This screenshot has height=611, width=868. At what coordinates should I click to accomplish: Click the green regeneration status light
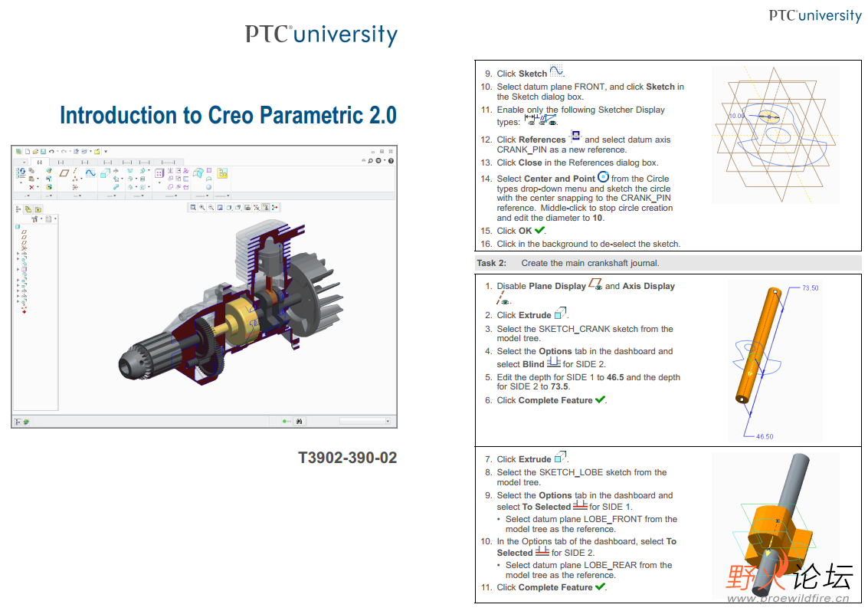pos(284,422)
